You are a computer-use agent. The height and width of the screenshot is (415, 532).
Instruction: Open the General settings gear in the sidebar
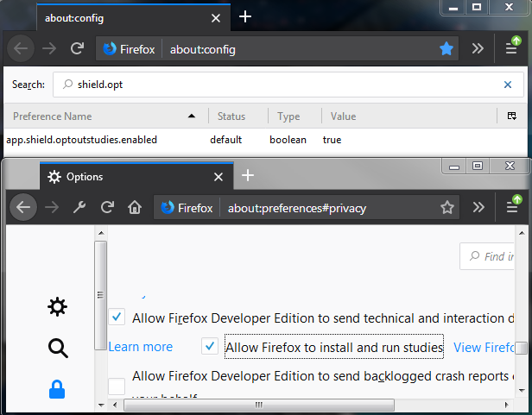57,307
